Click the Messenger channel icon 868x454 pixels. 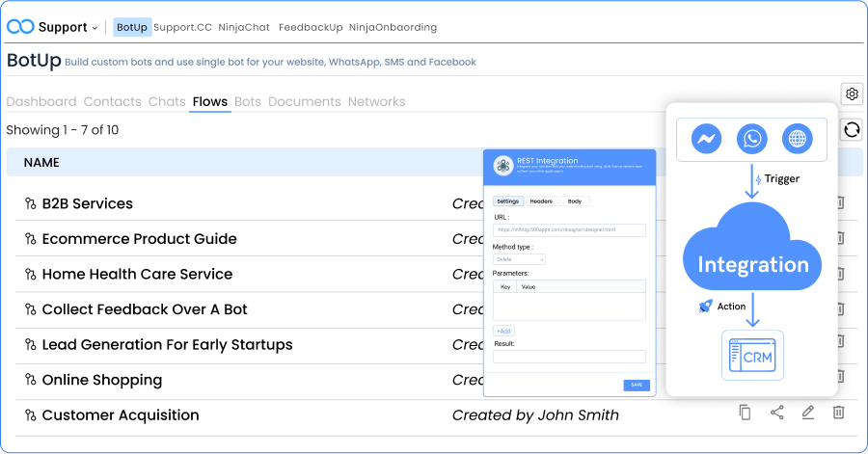click(x=707, y=140)
